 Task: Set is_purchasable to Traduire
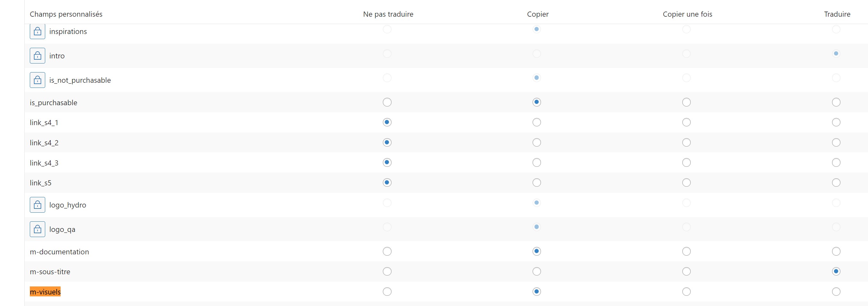pyautogui.click(x=836, y=102)
